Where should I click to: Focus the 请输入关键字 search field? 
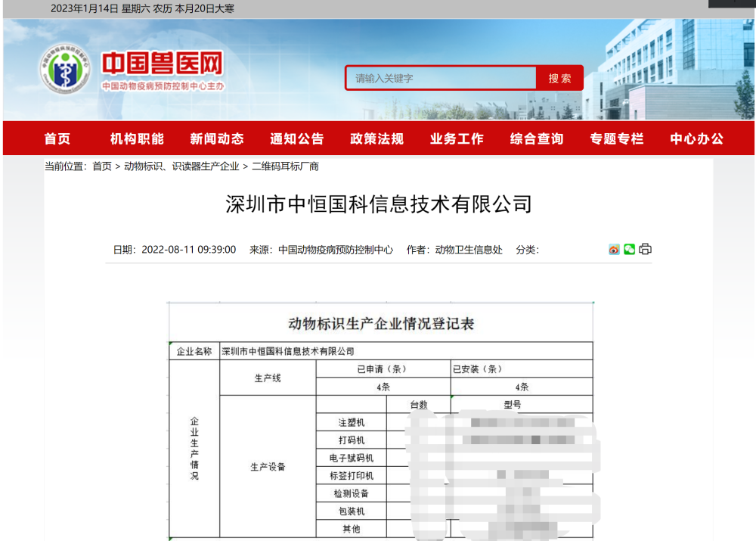coord(442,78)
